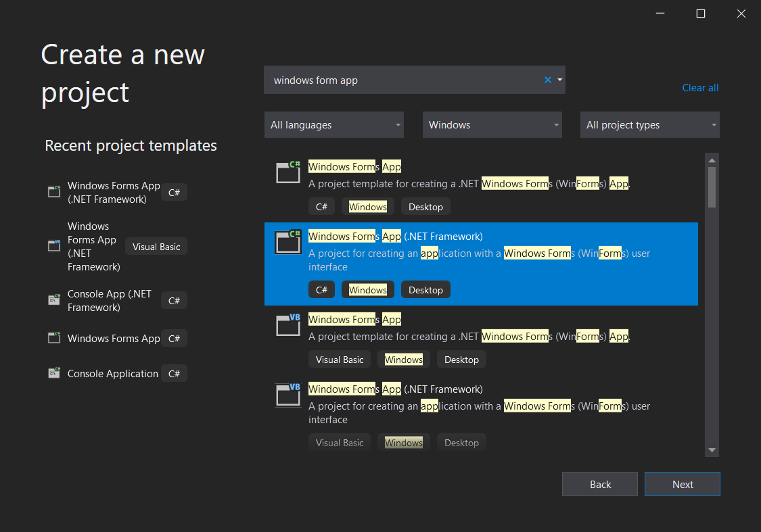Click icon of recent Windows Forms App C#
Image resolution: width=761 pixels, height=532 pixels.
(x=54, y=337)
